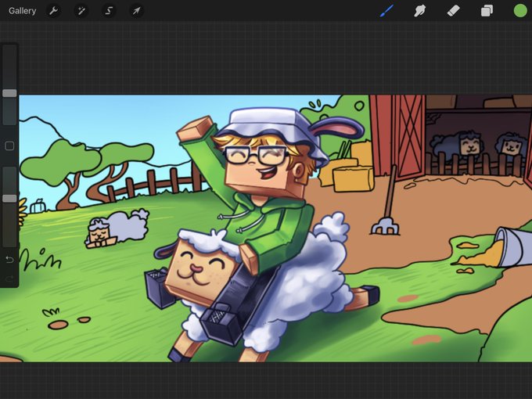The image size is (532, 399).
Task: Activate the Selection tool
Action: click(109, 11)
